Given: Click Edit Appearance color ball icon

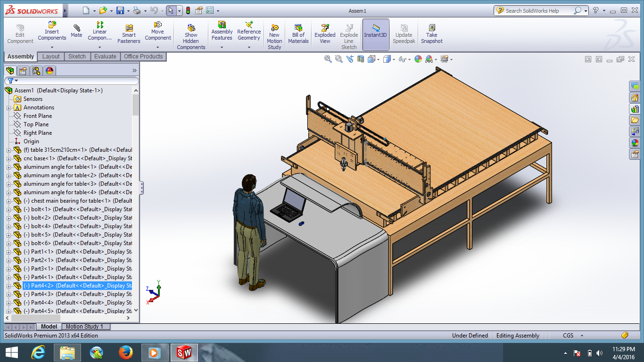Looking at the screenshot, I should tap(418, 59).
